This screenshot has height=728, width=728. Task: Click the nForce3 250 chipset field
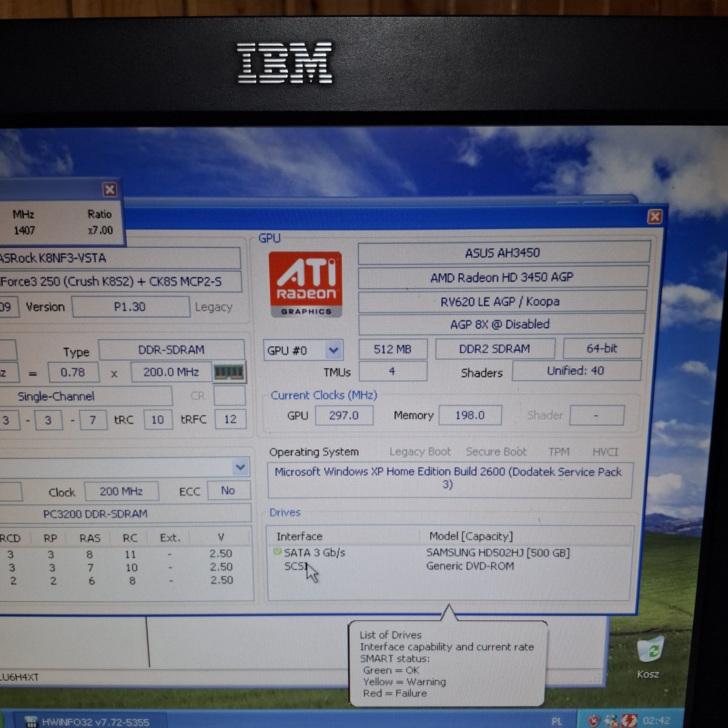pos(120,282)
